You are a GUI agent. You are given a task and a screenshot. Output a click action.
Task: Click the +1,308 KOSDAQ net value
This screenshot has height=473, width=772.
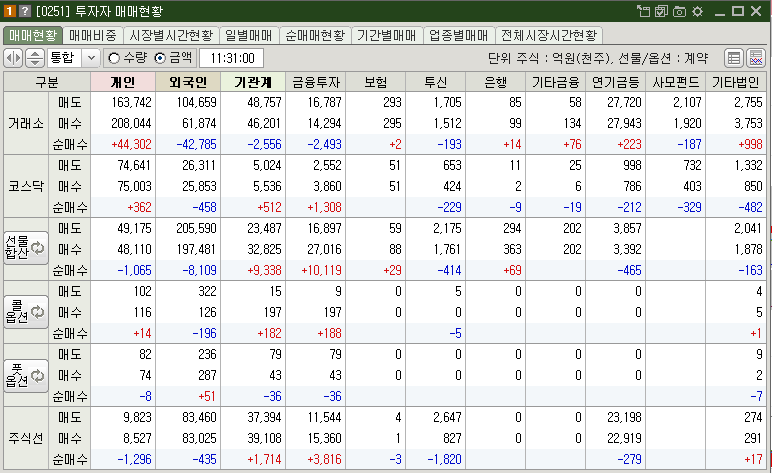[324, 207]
